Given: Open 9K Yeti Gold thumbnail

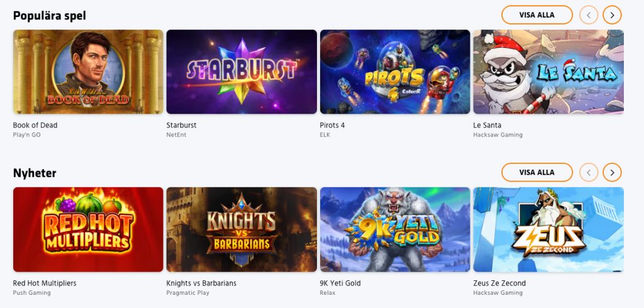Looking at the screenshot, I should (x=395, y=229).
